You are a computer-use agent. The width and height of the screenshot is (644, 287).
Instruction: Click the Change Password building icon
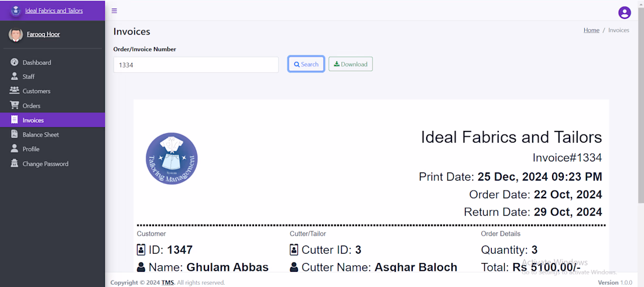click(15, 164)
